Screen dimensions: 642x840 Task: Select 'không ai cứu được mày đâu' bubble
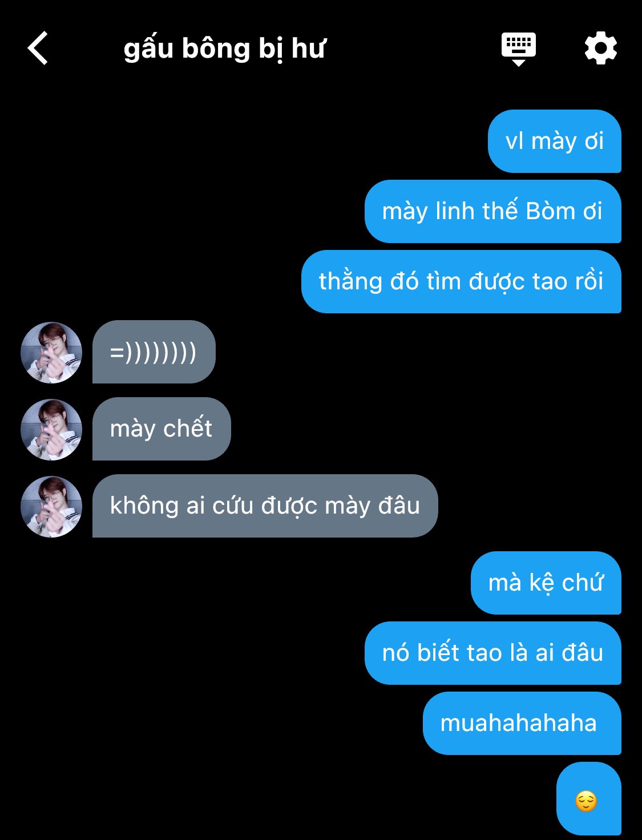265,506
